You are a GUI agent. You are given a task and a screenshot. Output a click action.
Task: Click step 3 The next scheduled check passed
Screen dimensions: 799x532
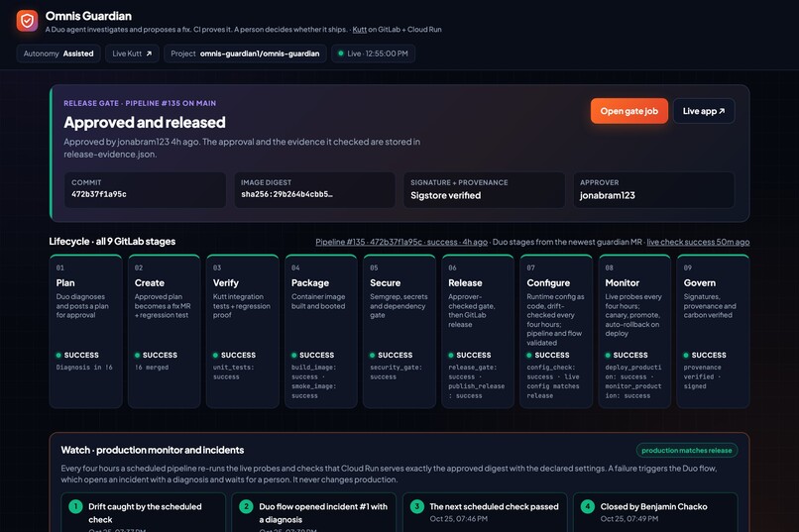(x=485, y=512)
